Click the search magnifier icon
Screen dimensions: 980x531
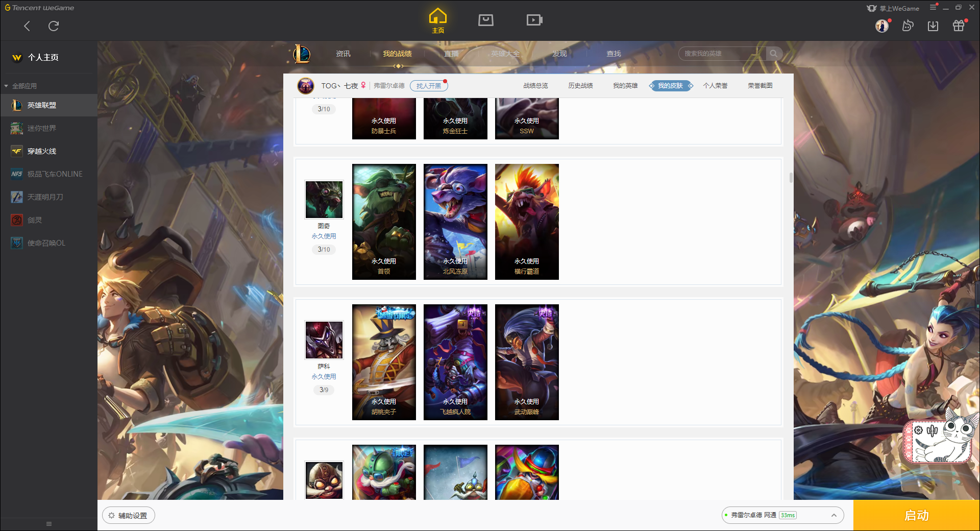pyautogui.click(x=774, y=54)
